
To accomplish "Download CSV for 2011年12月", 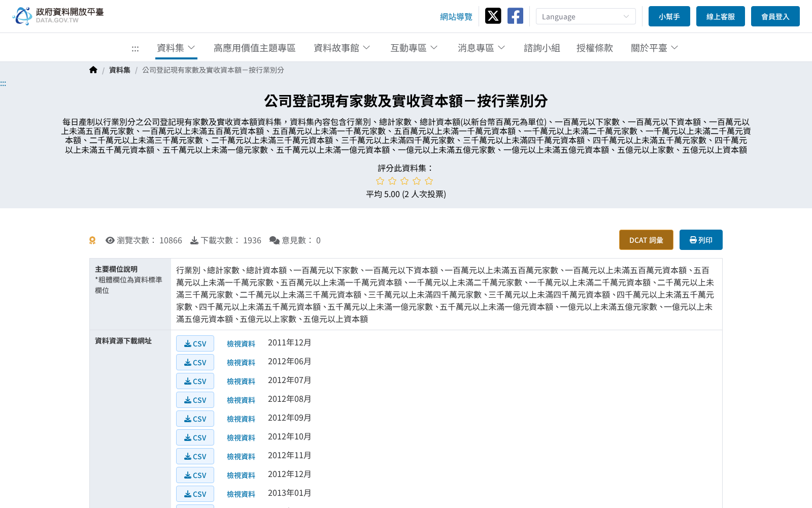I will [x=195, y=343].
